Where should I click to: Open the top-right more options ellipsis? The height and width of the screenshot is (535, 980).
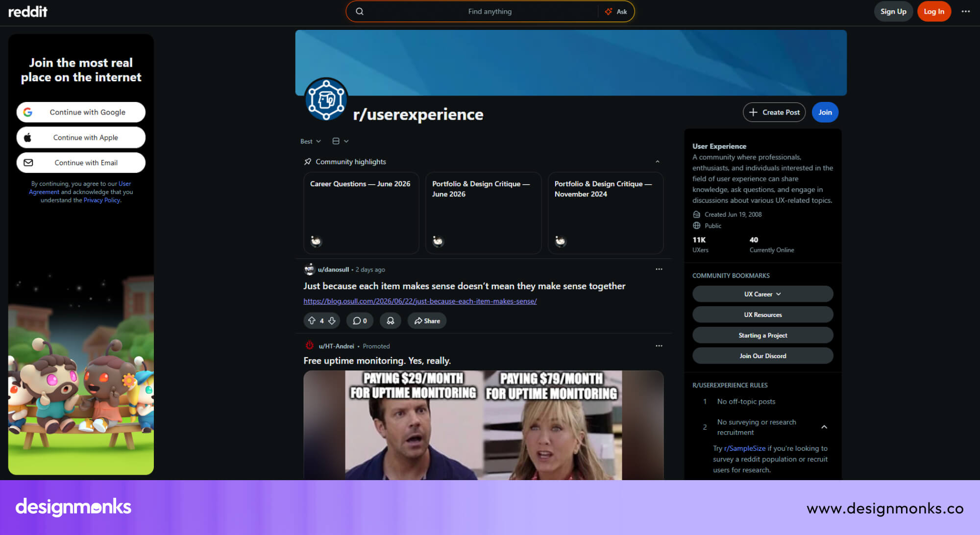[x=965, y=11]
